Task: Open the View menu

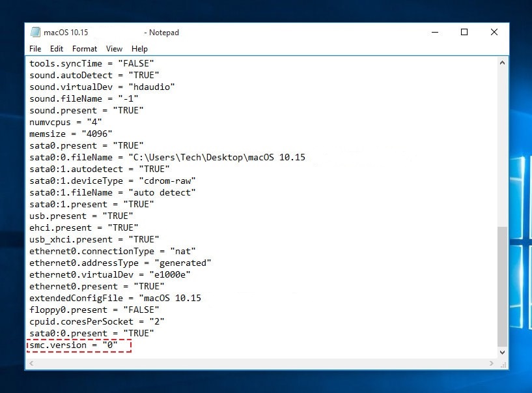Action: point(114,48)
